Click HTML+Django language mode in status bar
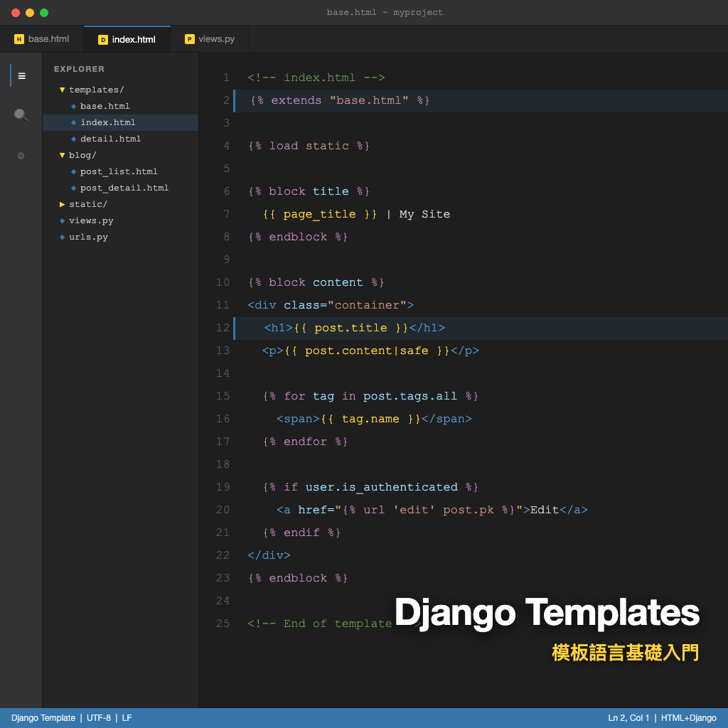The image size is (728, 728). [x=688, y=718]
